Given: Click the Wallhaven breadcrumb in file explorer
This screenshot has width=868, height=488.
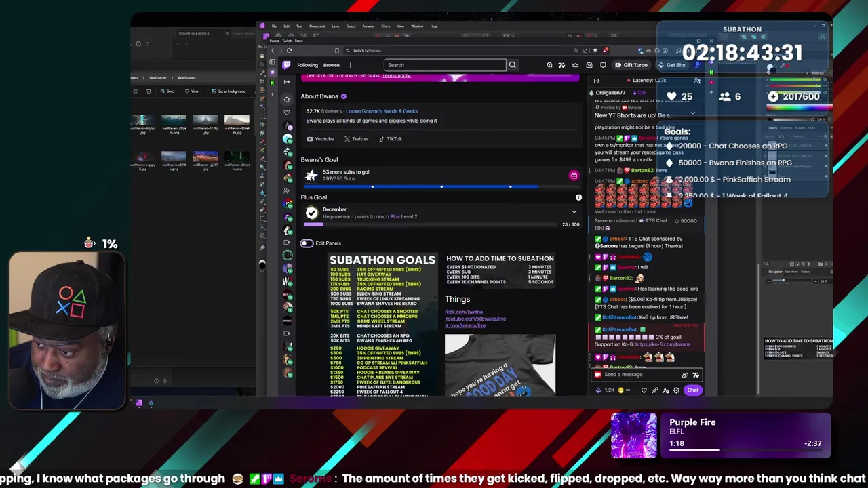Looking at the screenshot, I should pos(186,78).
